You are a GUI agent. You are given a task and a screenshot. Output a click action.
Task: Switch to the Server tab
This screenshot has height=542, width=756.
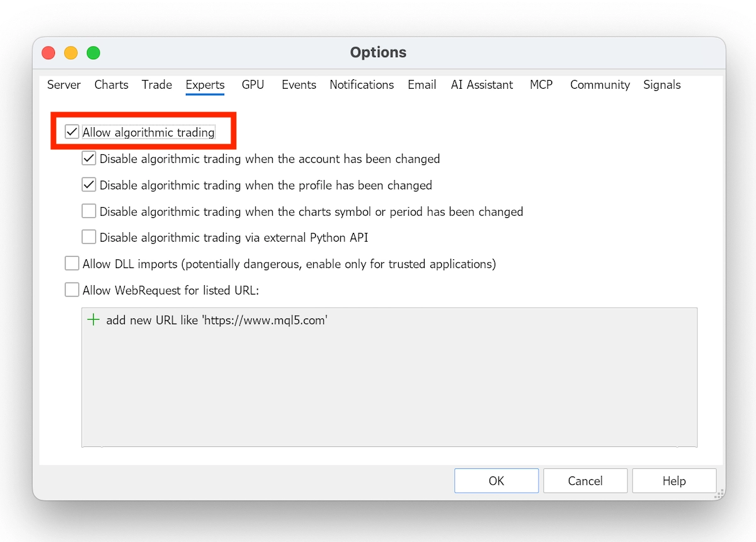coord(64,84)
